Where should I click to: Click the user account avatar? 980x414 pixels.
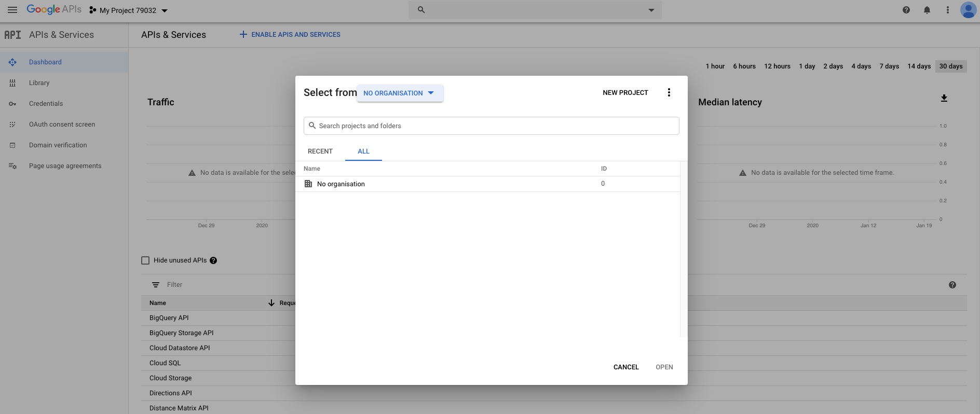(968, 10)
